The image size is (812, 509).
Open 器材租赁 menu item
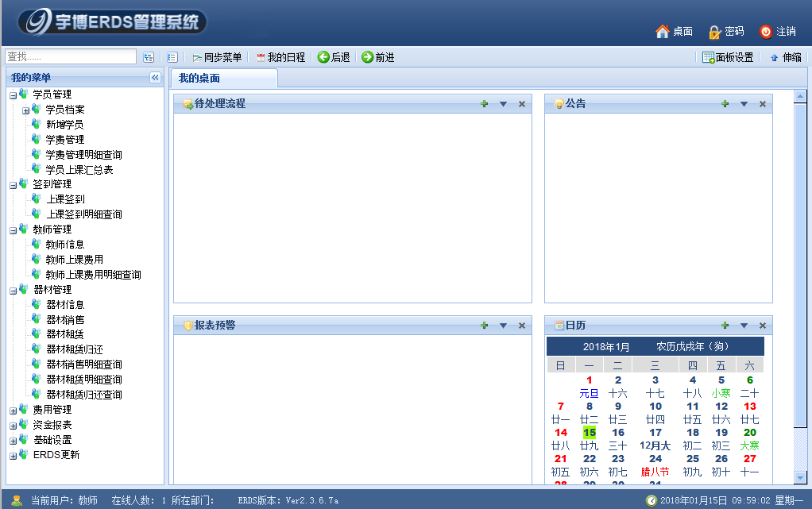(65, 334)
